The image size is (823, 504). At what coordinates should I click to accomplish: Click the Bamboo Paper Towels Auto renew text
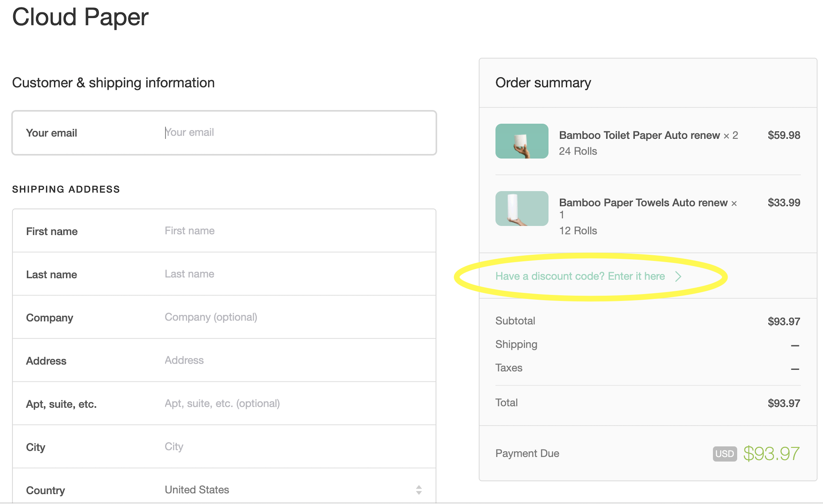click(x=643, y=203)
